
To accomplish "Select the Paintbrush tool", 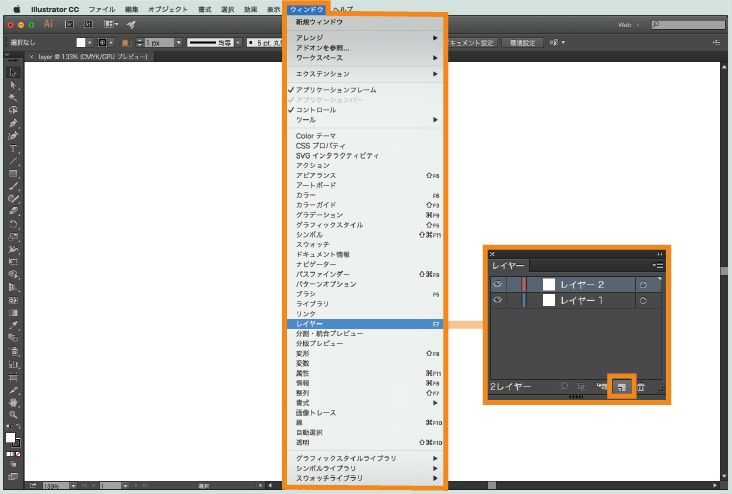I will 13,186.
